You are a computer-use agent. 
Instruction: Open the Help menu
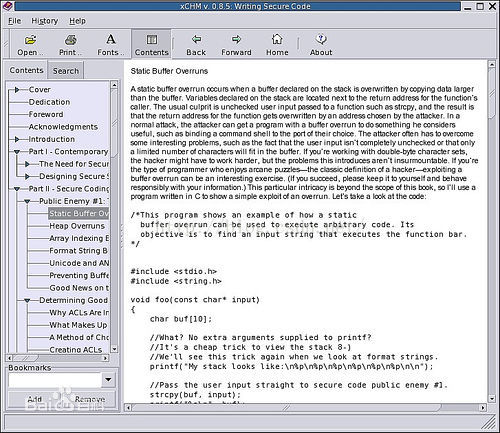[77, 21]
